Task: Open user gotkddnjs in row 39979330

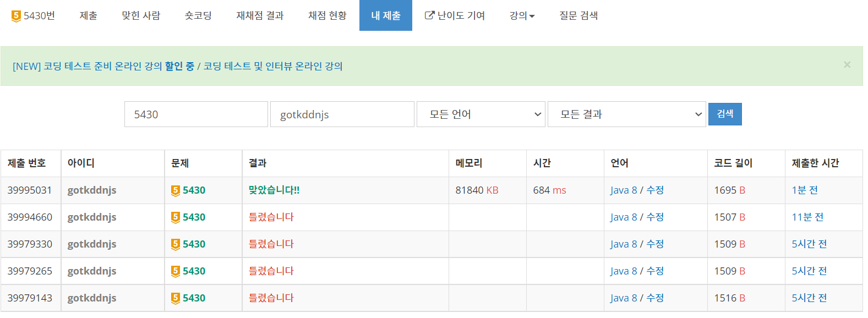Action: 92,244
